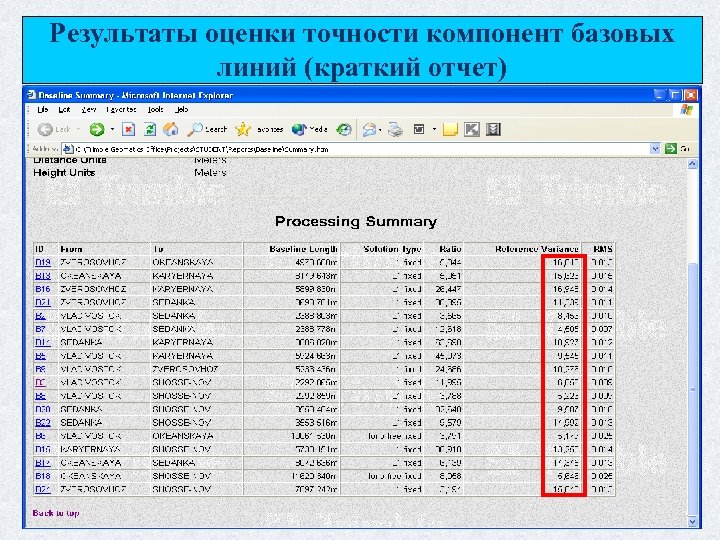Click the Processing Summary heading

click(356, 221)
